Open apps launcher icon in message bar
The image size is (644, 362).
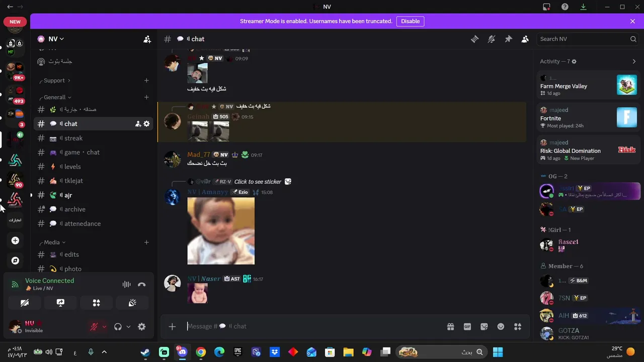click(x=518, y=326)
